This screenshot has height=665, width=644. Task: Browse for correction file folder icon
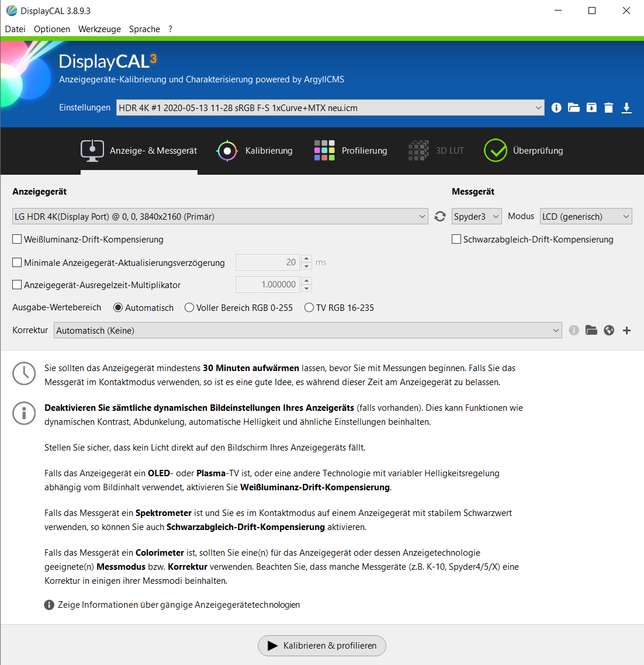[591, 330]
